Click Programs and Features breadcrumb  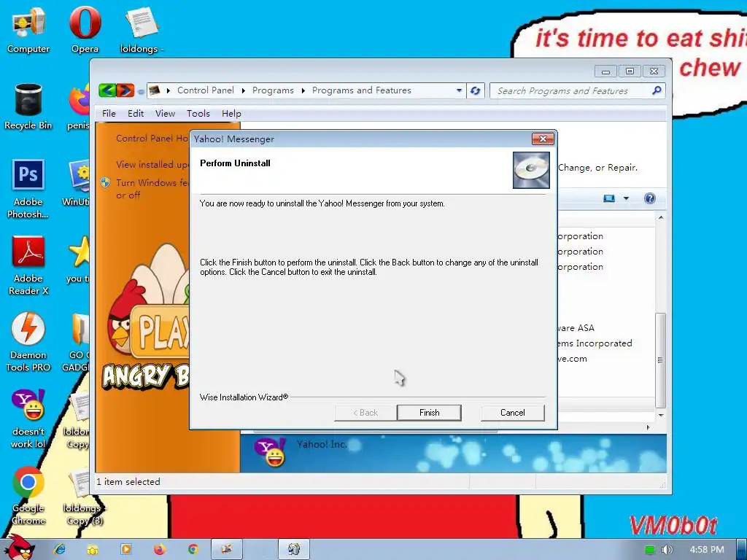tap(362, 90)
